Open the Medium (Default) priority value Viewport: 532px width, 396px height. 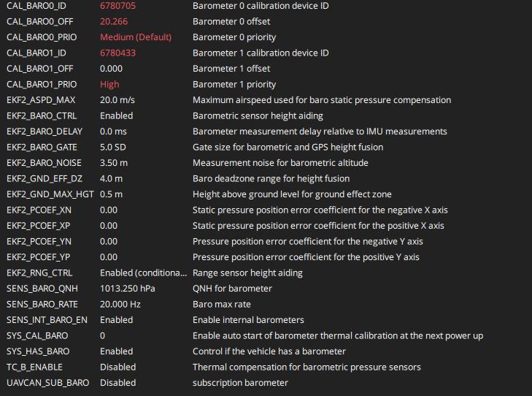(x=135, y=37)
